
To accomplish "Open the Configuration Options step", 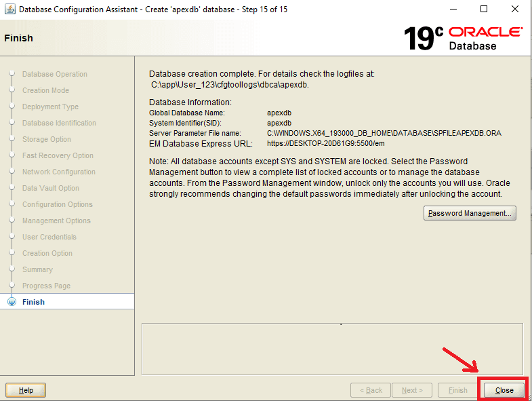I will (x=57, y=204).
